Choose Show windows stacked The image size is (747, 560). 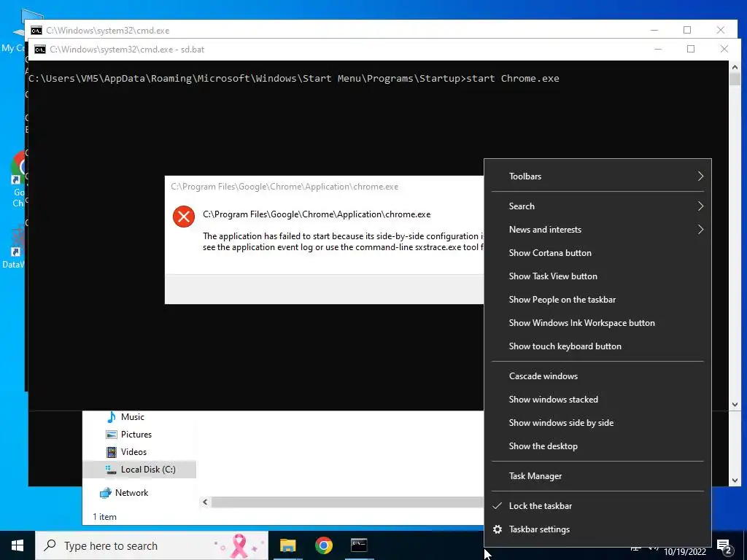[597, 400]
